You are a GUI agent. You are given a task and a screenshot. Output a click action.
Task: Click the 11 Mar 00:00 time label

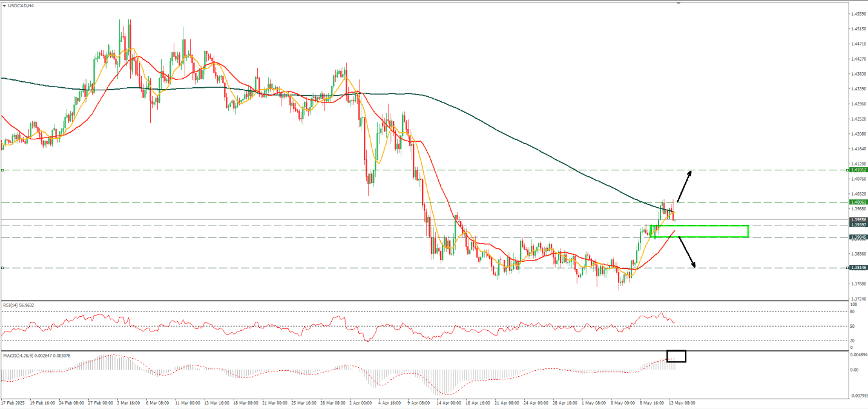click(189, 402)
